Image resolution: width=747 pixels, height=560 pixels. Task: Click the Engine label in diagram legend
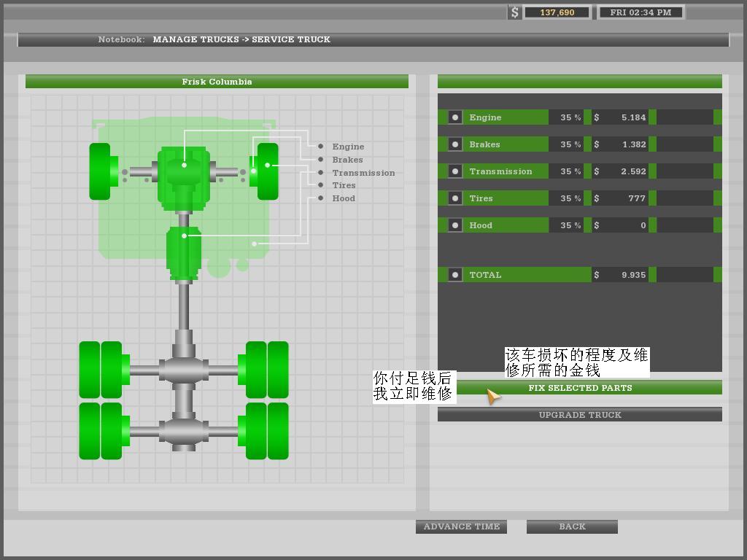348,147
